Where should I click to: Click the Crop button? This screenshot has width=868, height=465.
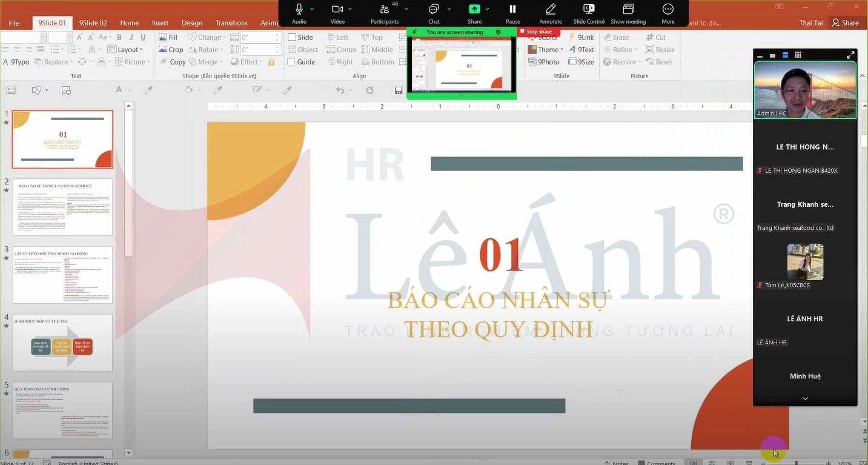coord(171,50)
